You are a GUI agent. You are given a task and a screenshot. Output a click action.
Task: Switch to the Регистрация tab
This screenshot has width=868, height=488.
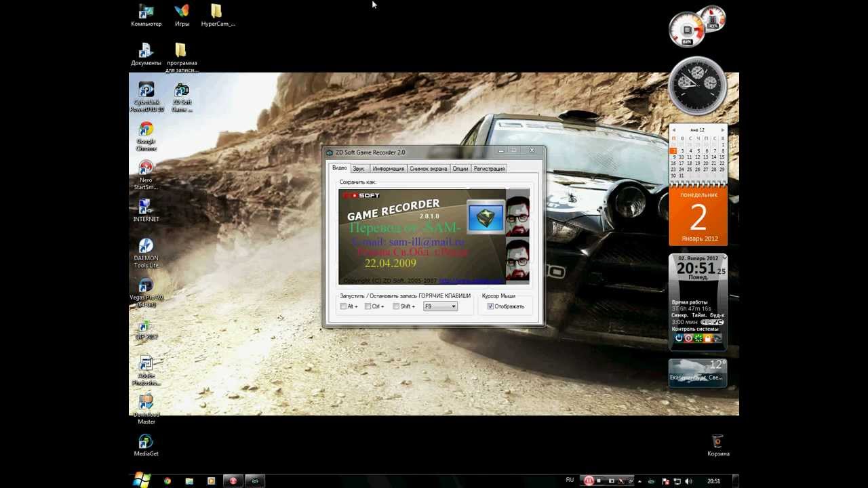[x=489, y=169]
